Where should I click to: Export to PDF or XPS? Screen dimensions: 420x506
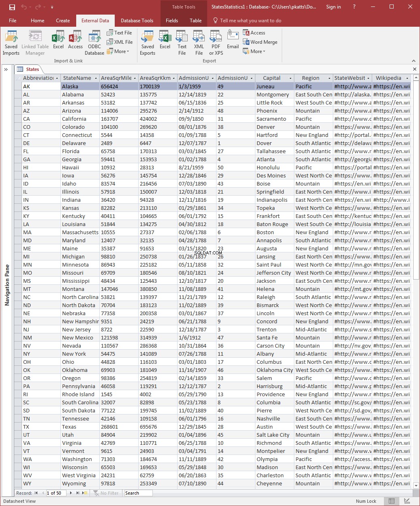(x=216, y=43)
